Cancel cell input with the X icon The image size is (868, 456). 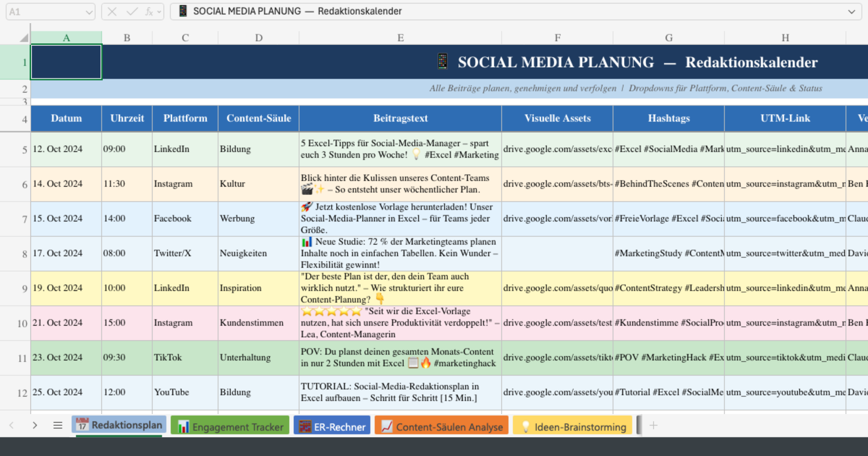coord(112,11)
